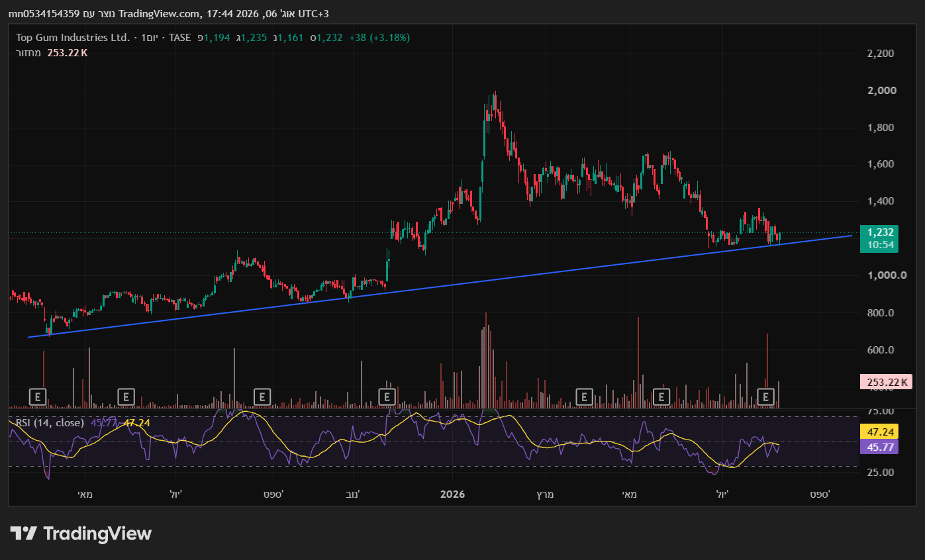925x560 pixels.
Task: Open the E earnings marker nearest מרץ label
Action: pyautogui.click(x=584, y=397)
